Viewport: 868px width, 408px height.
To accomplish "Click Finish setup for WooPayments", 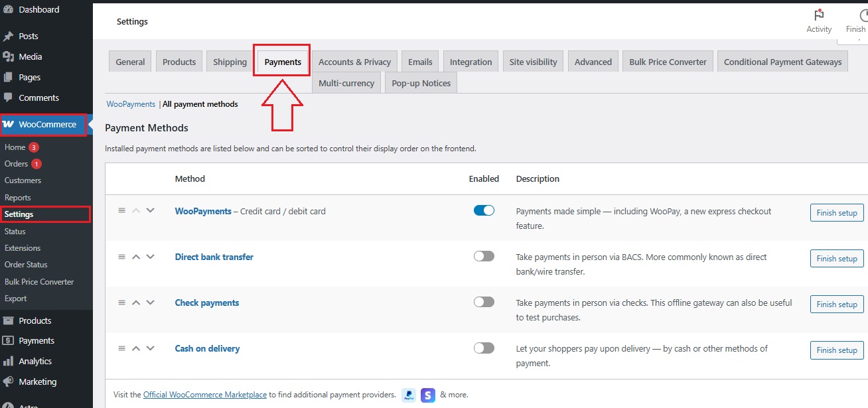I will coord(837,213).
